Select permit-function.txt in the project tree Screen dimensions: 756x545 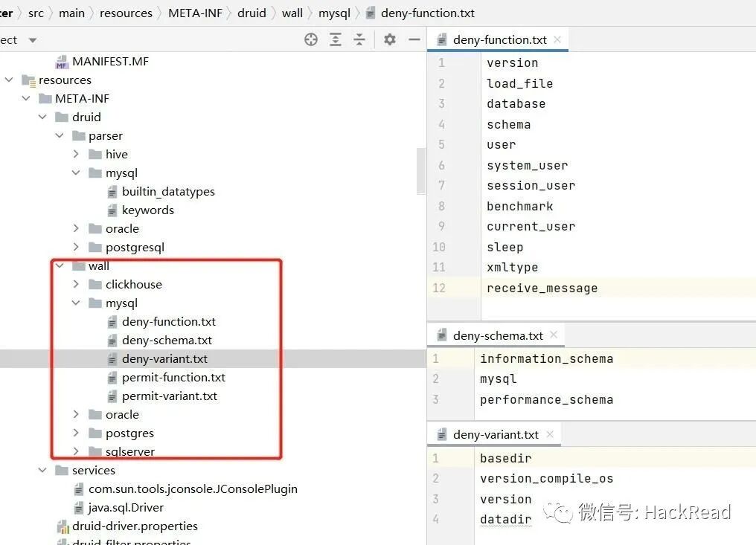(x=173, y=377)
